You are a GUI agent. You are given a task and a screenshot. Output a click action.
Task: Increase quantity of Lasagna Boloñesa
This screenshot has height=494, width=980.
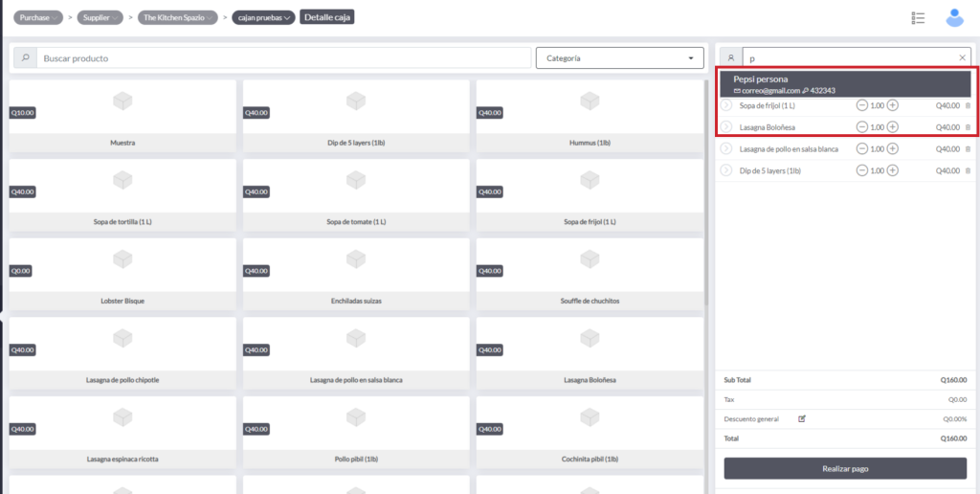point(893,127)
